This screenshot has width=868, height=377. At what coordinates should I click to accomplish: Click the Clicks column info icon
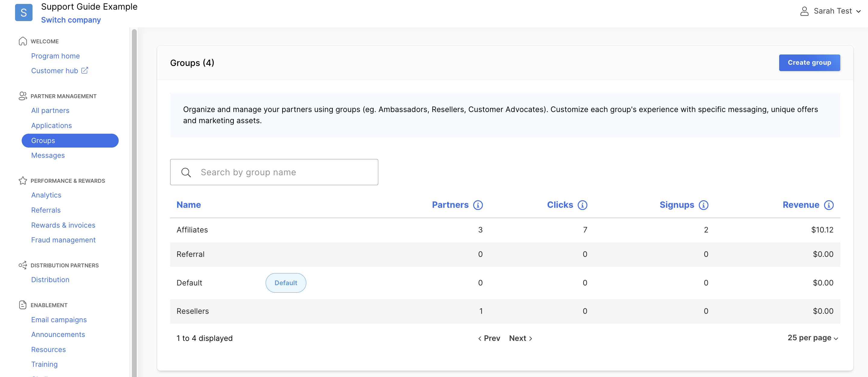582,205
